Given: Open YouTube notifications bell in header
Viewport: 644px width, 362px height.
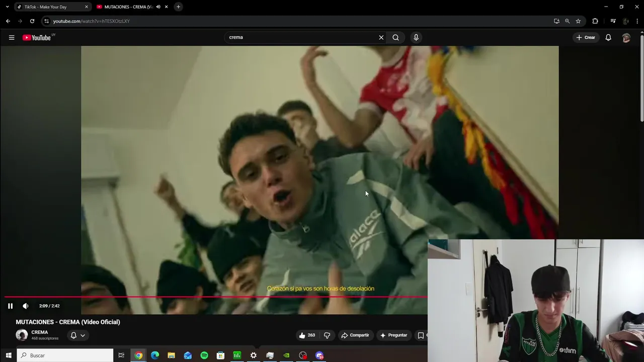Looking at the screenshot, I should coord(608,37).
